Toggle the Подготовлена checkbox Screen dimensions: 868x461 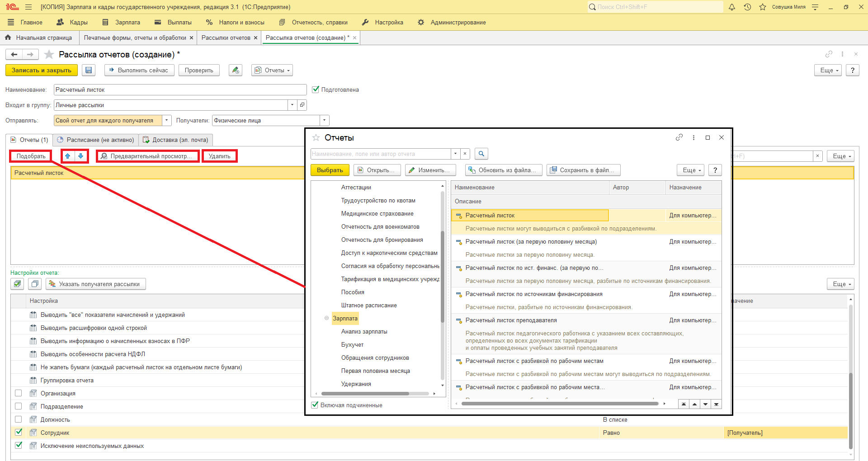point(316,89)
